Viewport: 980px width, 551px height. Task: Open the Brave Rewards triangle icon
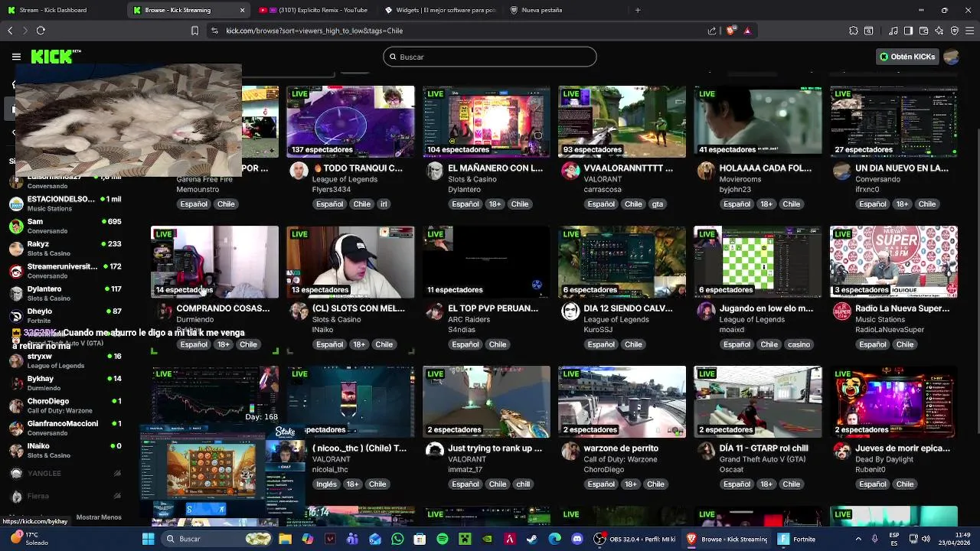(x=747, y=31)
